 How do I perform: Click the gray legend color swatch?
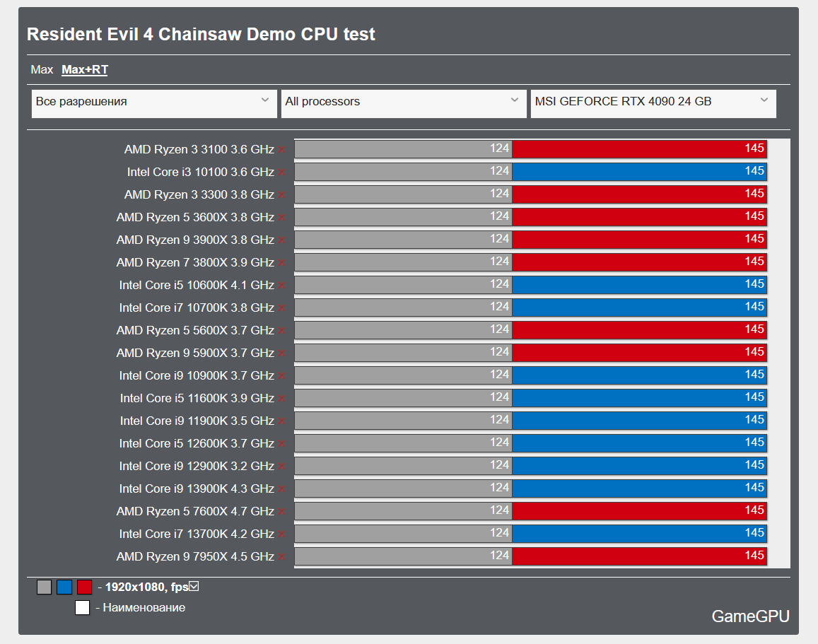[45, 587]
